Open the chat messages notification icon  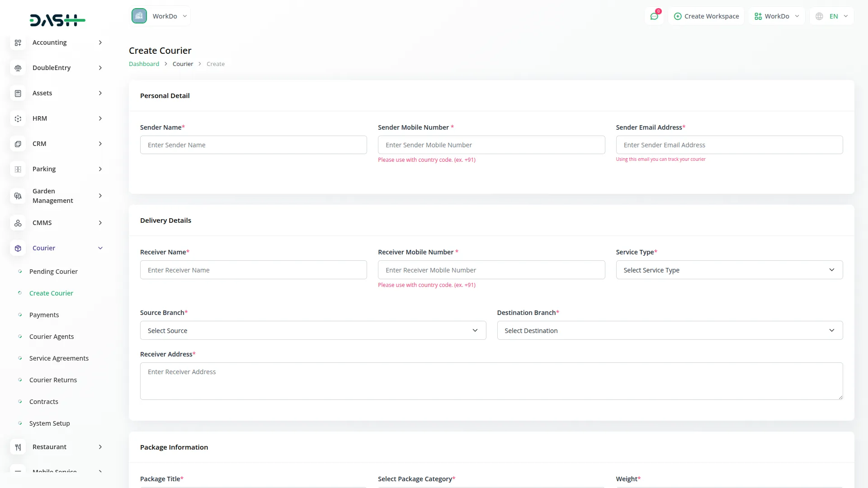coord(654,16)
